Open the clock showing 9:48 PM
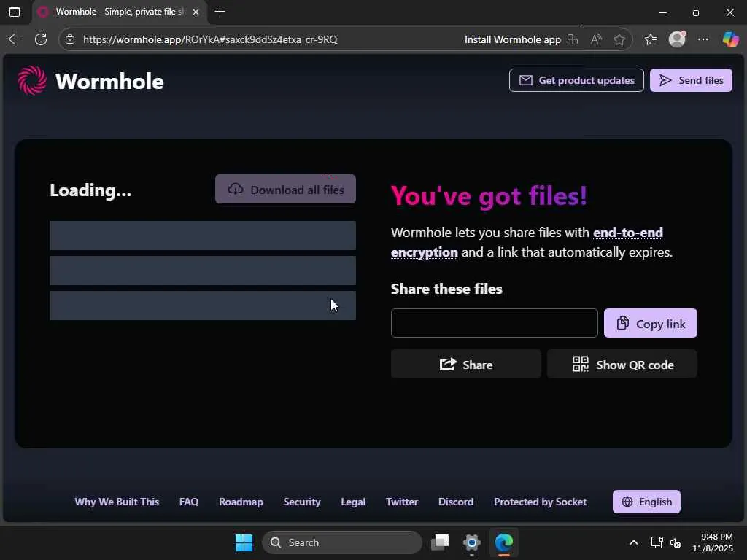 click(713, 542)
